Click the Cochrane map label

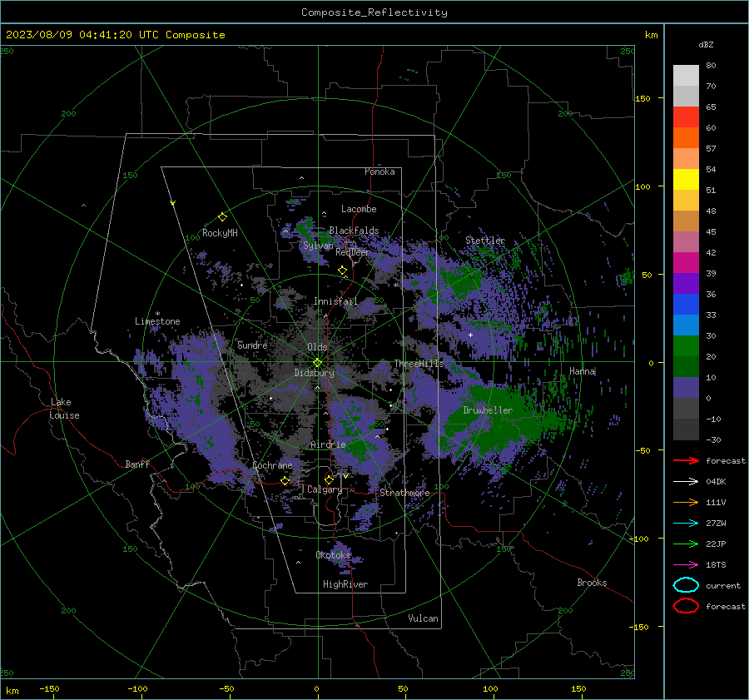point(272,465)
